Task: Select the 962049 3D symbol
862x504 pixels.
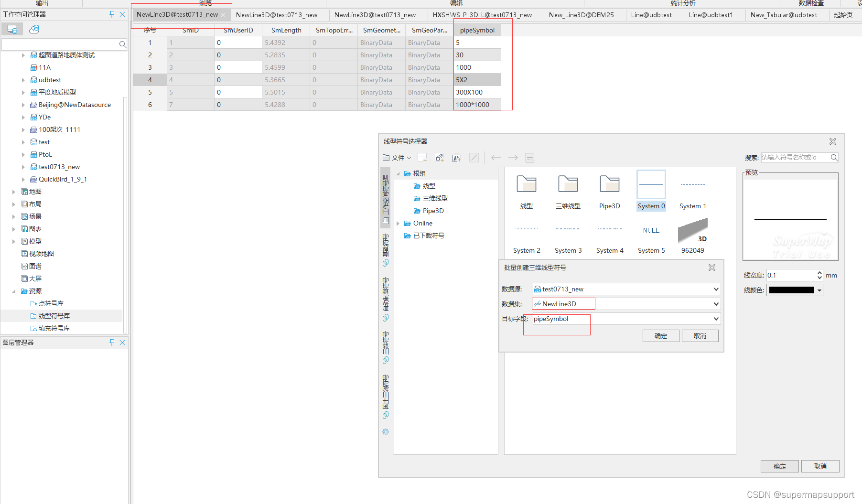Action: (693, 236)
